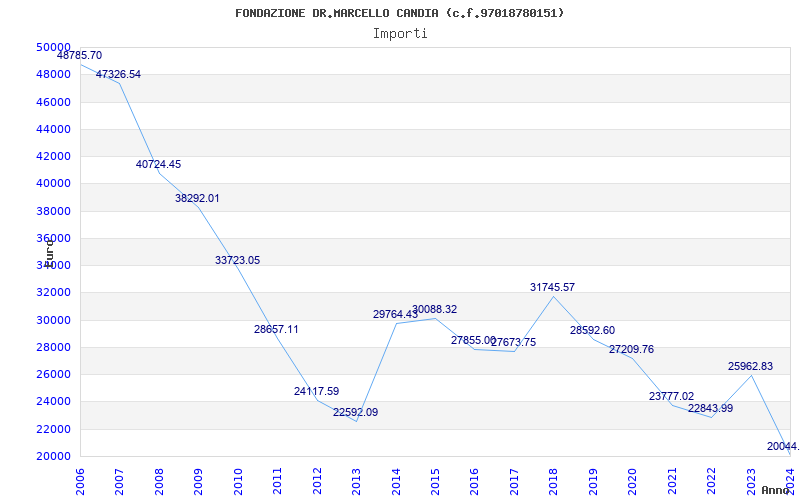Click y-axis tick label 30000
800x500 pixels.
click(x=53, y=320)
